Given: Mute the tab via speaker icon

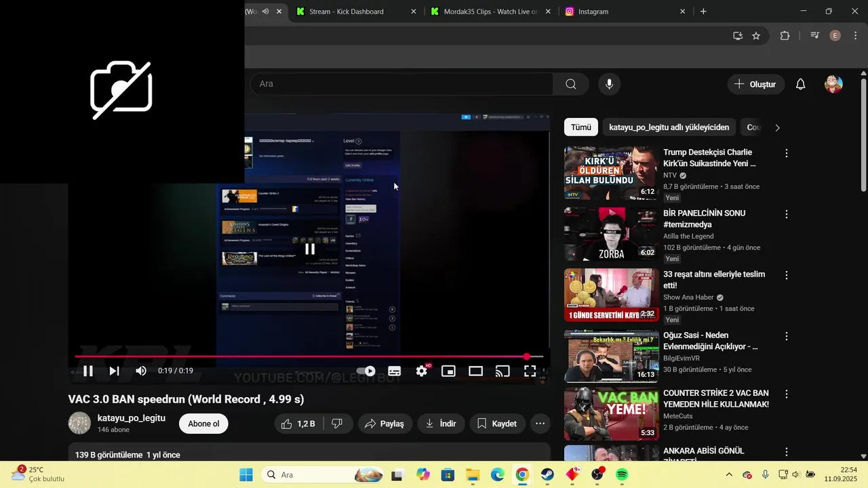Looking at the screenshot, I should coord(265,12).
